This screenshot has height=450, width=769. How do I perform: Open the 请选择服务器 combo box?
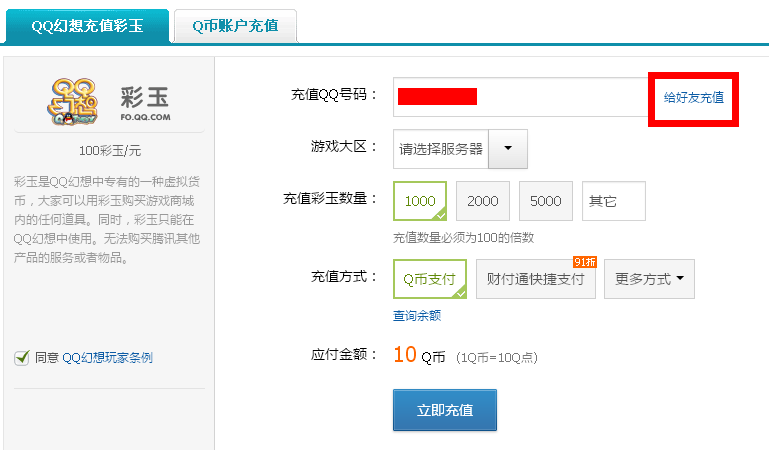(x=440, y=149)
